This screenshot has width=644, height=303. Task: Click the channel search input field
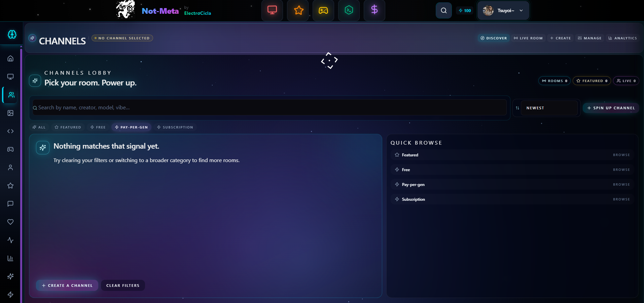270,108
